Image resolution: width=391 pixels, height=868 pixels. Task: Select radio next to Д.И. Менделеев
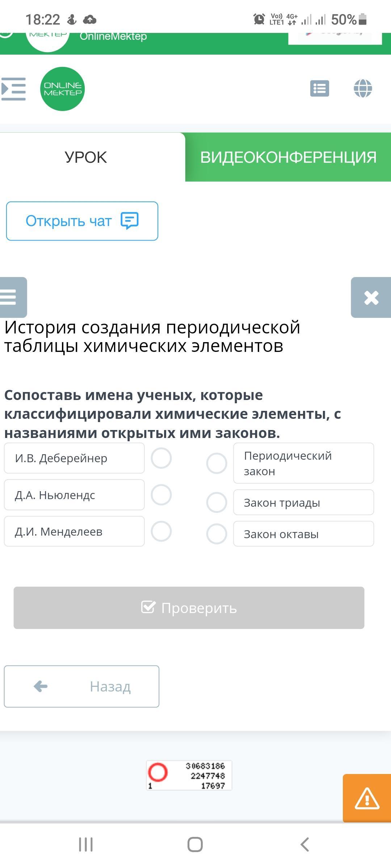click(161, 531)
